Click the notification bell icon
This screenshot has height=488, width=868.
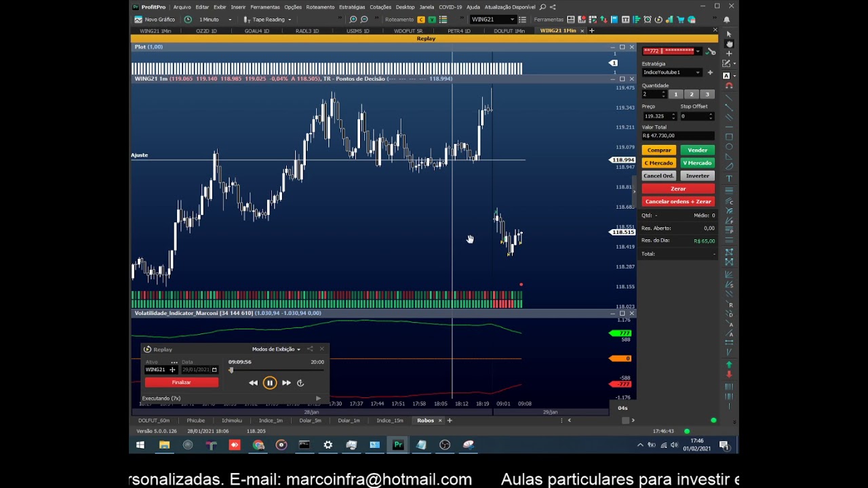tap(727, 20)
